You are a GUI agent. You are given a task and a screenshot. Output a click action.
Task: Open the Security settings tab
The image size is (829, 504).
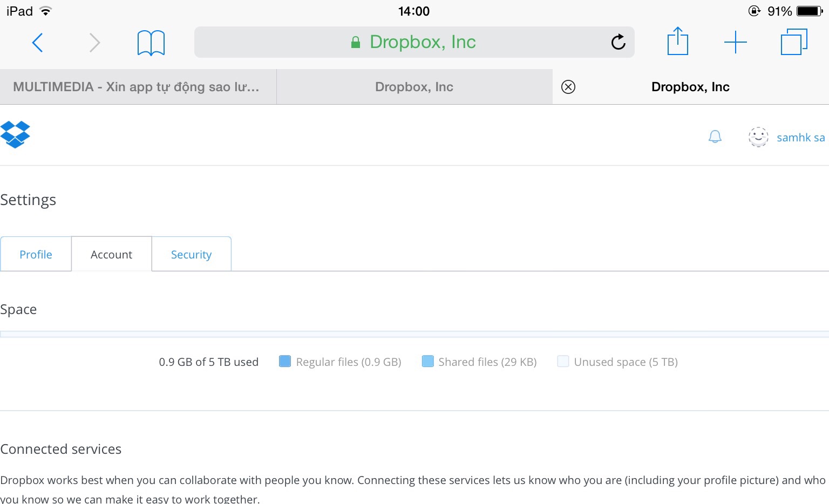tap(191, 254)
